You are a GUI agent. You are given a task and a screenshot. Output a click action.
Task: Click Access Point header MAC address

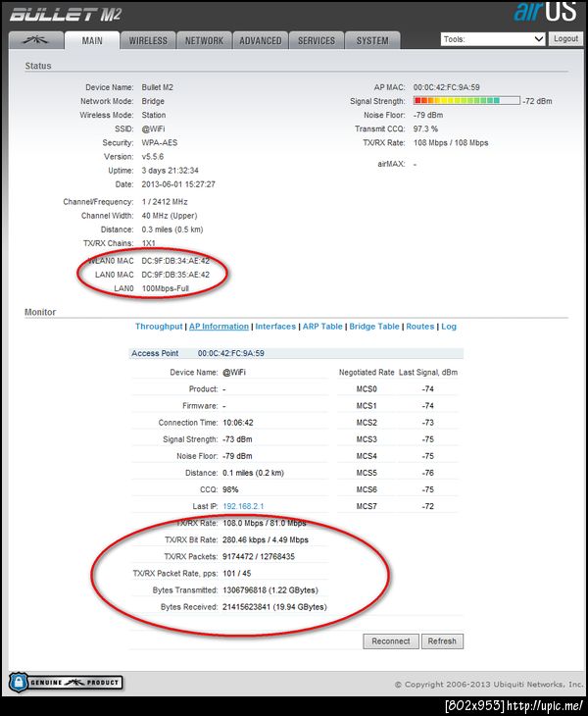pos(231,353)
